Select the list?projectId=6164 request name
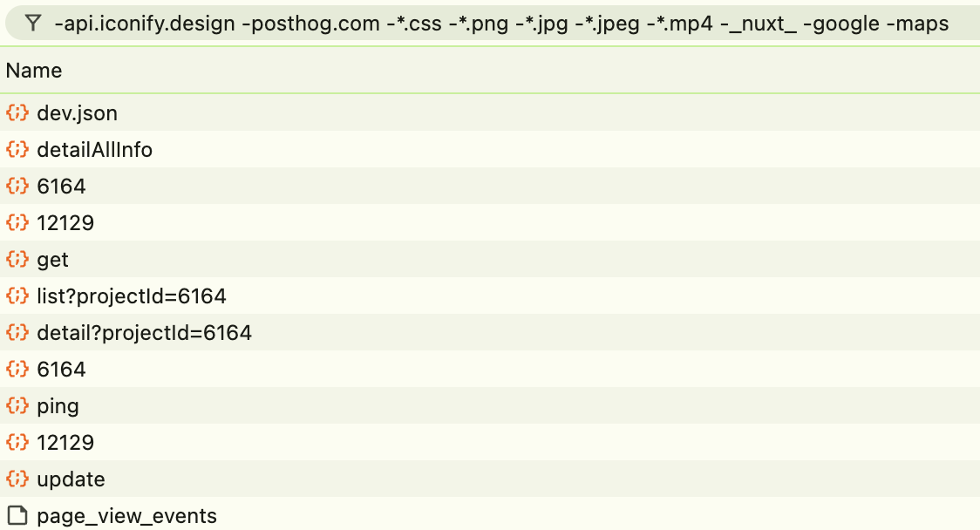Image resolution: width=980 pixels, height=530 pixels. point(132,296)
